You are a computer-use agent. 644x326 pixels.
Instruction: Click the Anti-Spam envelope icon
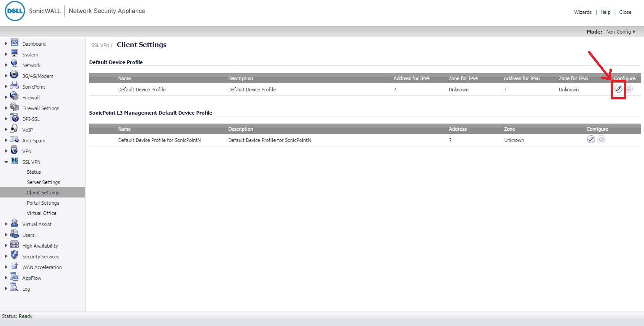[14, 140]
